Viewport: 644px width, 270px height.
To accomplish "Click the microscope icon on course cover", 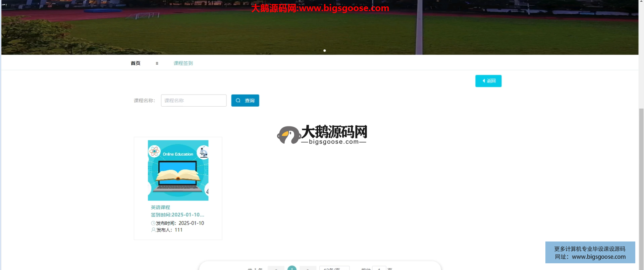I will click(203, 152).
